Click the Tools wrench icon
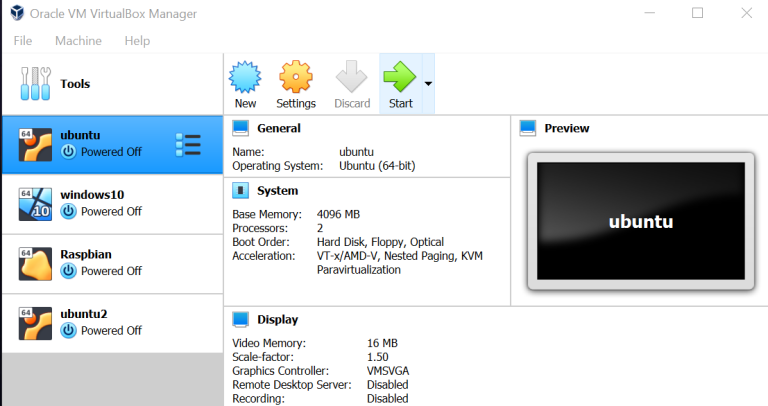 (36, 84)
